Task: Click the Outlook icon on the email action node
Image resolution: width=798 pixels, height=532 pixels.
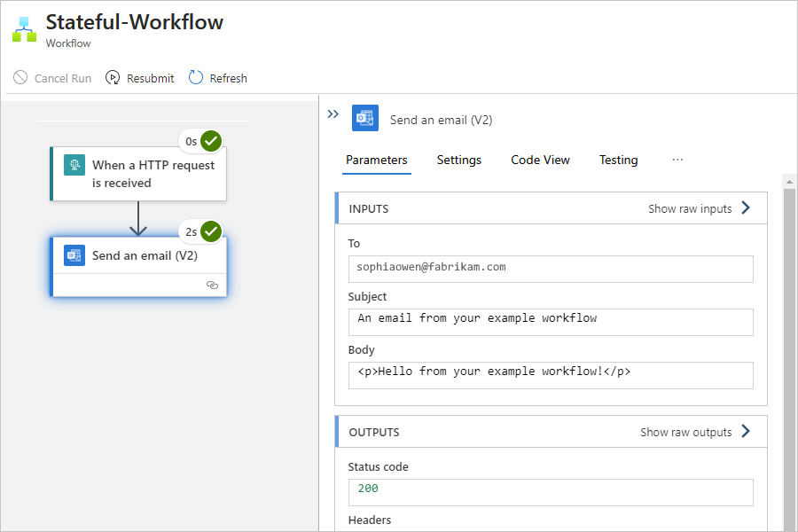Action: pos(74,255)
